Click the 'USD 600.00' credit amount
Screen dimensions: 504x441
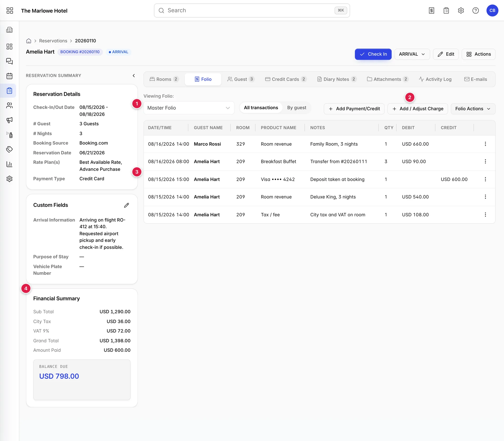(x=454, y=180)
